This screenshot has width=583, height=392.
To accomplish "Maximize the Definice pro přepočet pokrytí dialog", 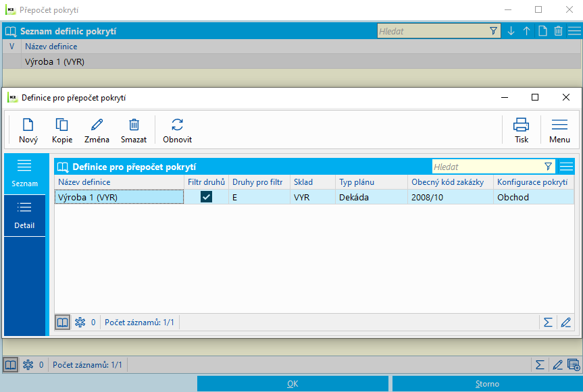I will tap(535, 97).
